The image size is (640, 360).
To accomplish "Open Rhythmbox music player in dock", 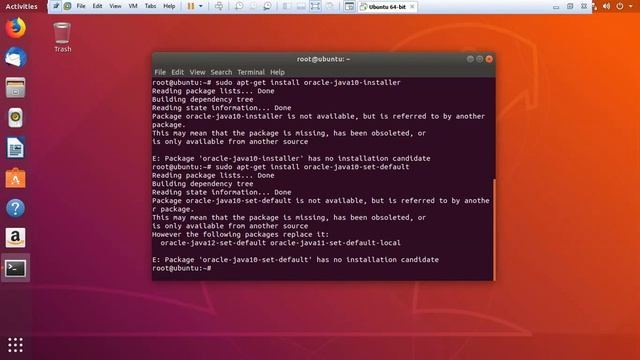I will (16, 118).
